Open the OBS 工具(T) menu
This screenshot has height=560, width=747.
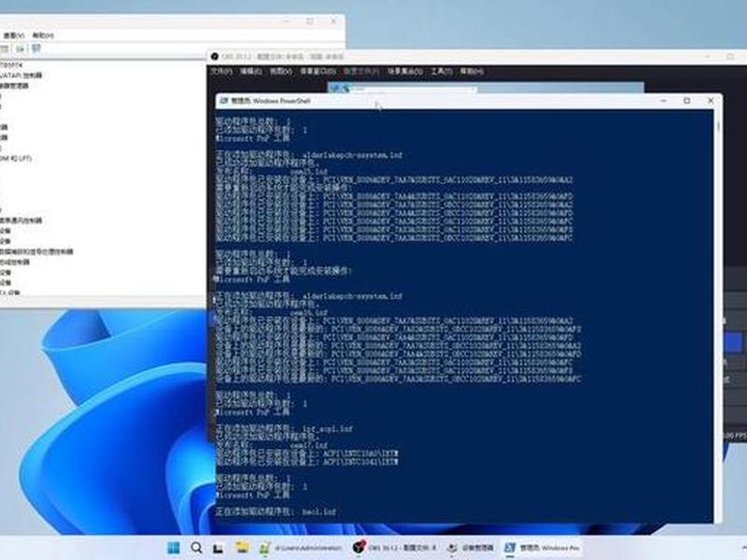pyautogui.click(x=441, y=72)
